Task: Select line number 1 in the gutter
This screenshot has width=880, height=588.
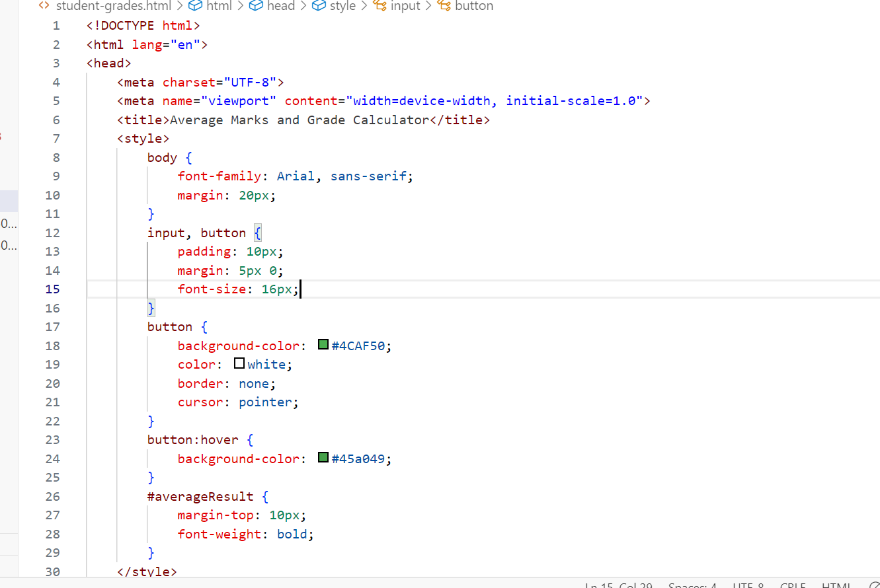Action: point(56,26)
